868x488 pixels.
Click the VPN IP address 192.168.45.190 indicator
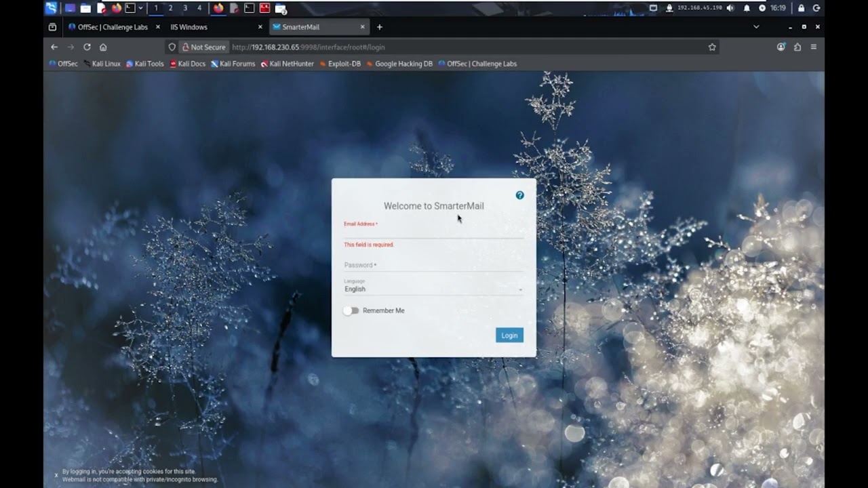click(699, 8)
